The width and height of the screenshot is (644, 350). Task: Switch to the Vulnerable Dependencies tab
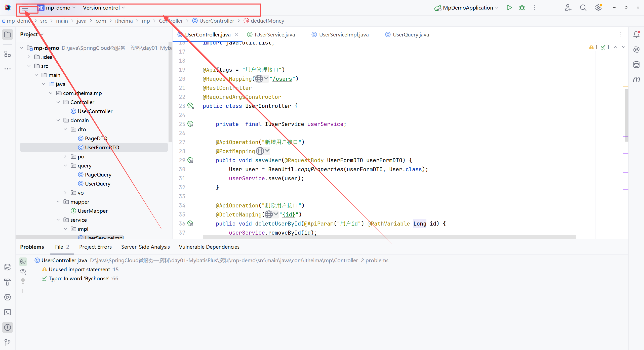[x=209, y=247]
